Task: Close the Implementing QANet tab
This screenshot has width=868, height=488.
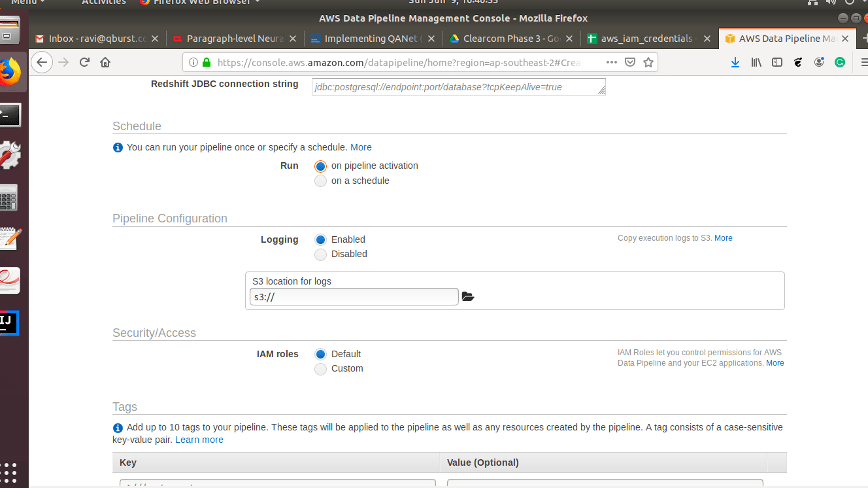Action: click(x=431, y=39)
